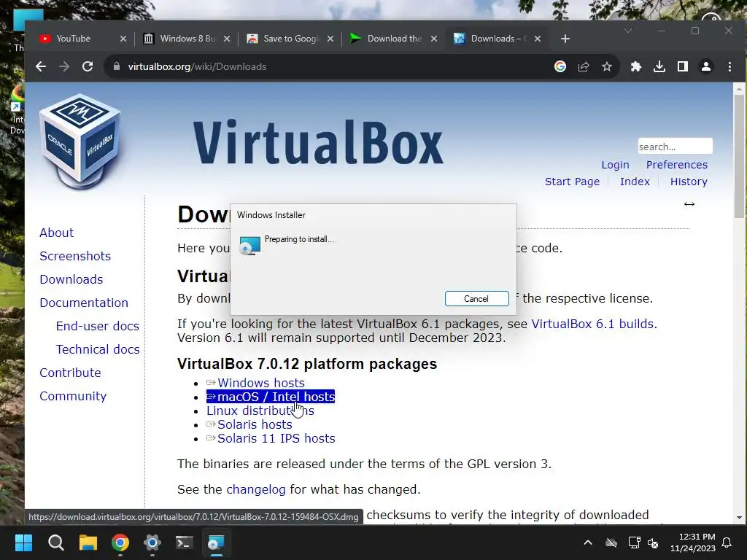Open Chrome downloads tray icon
747x560 pixels.
659,66
